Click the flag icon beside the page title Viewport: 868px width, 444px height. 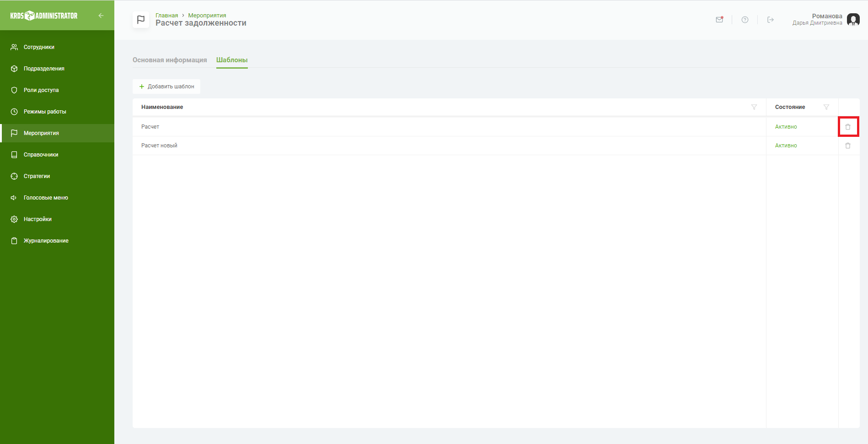(141, 20)
